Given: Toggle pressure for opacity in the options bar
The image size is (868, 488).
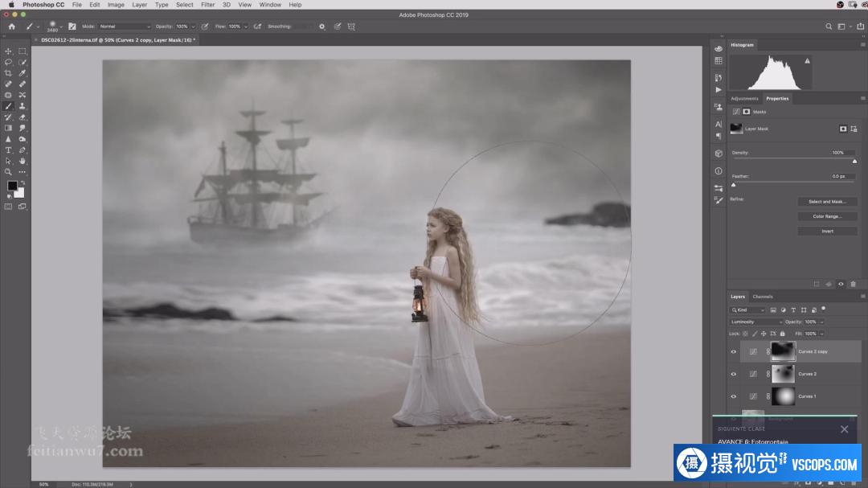Looking at the screenshot, I should point(205,27).
